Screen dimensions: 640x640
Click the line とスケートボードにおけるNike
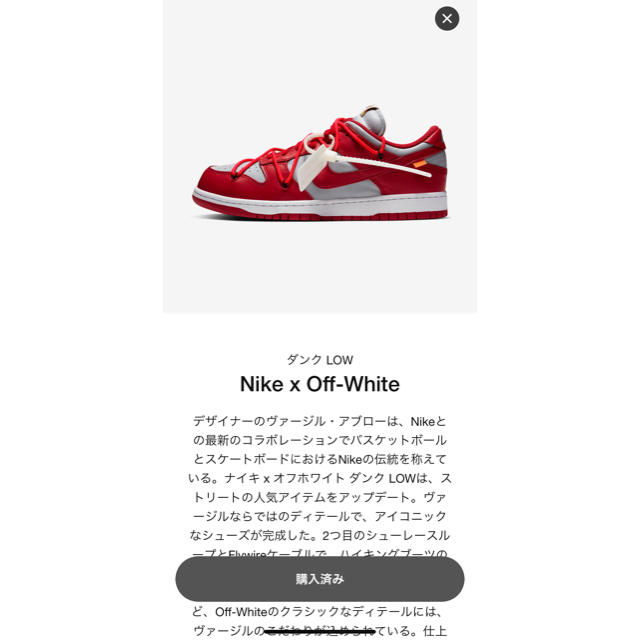[320, 459]
